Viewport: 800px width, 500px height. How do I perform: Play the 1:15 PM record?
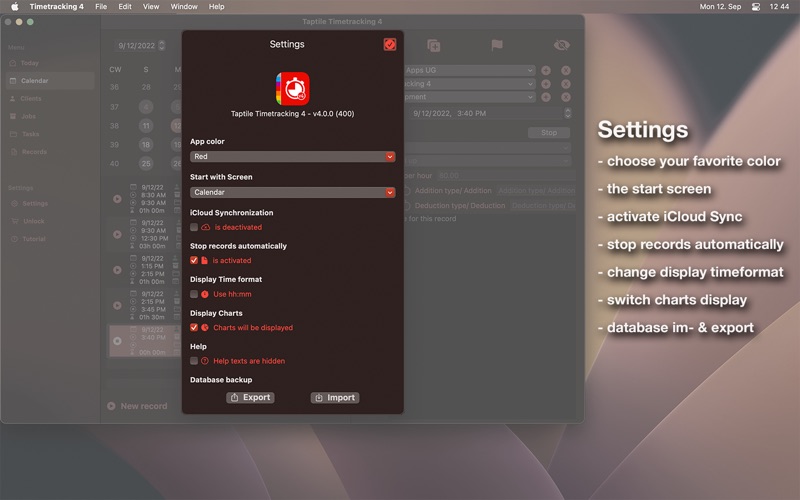[117, 269]
